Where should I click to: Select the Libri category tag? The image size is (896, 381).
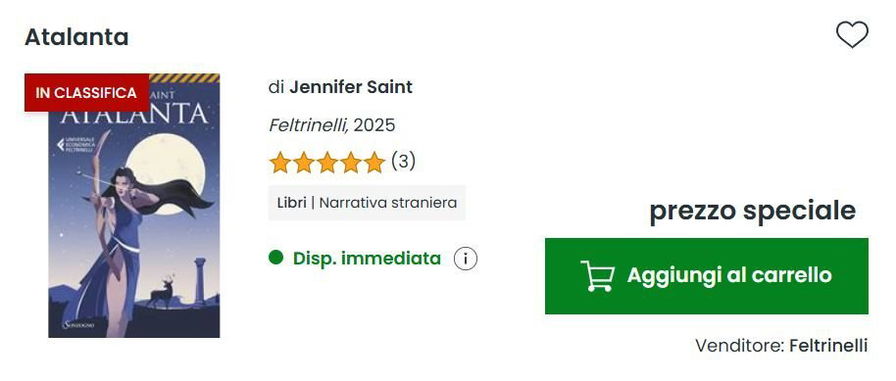tap(291, 203)
